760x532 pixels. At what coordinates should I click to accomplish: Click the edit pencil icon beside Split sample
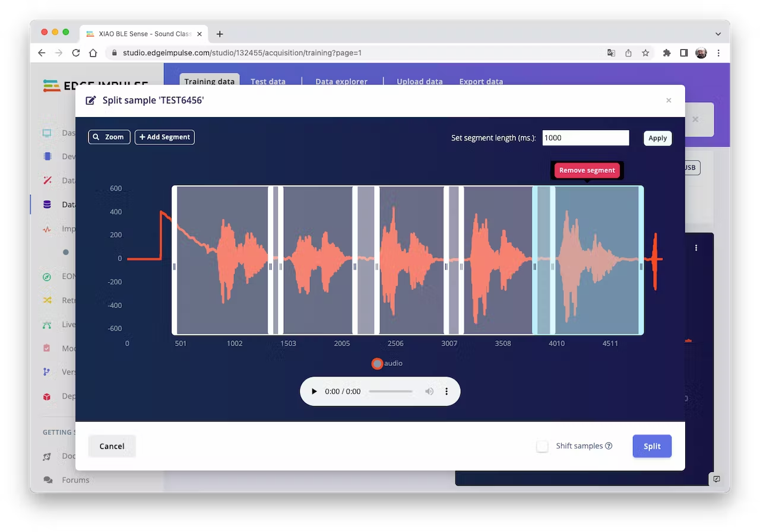pyautogui.click(x=91, y=100)
